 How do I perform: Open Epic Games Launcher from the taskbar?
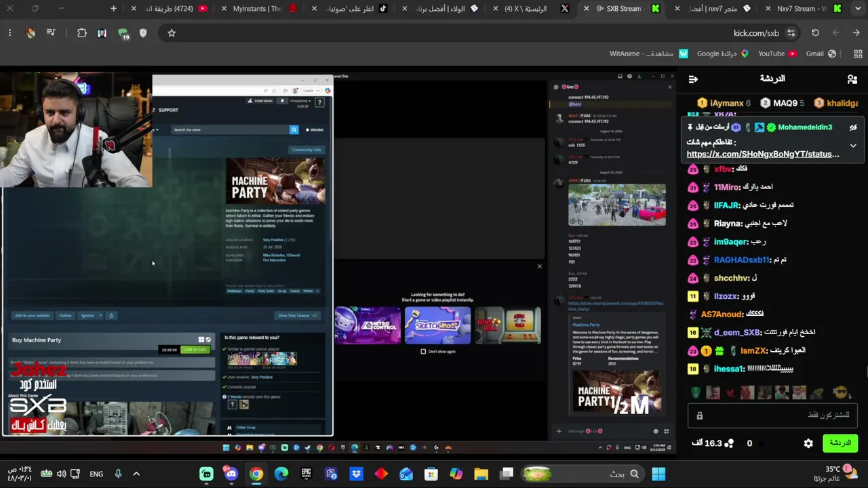pos(306,474)
